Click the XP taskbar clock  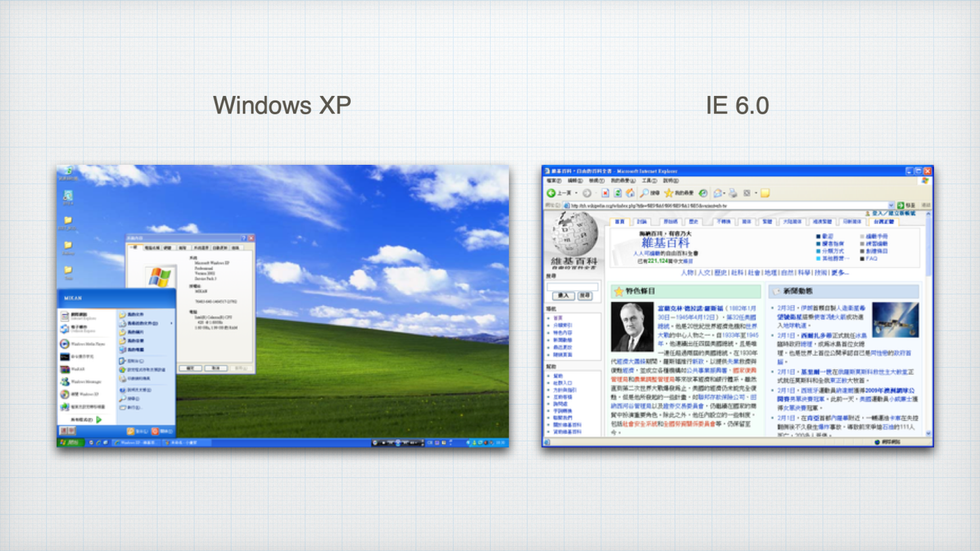501,443
